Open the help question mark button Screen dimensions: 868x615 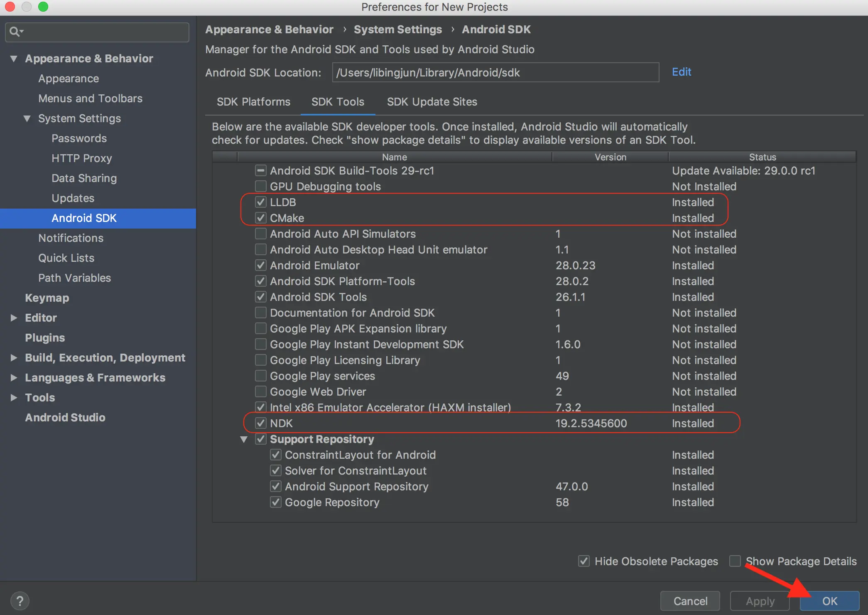[x=20, y=601]
